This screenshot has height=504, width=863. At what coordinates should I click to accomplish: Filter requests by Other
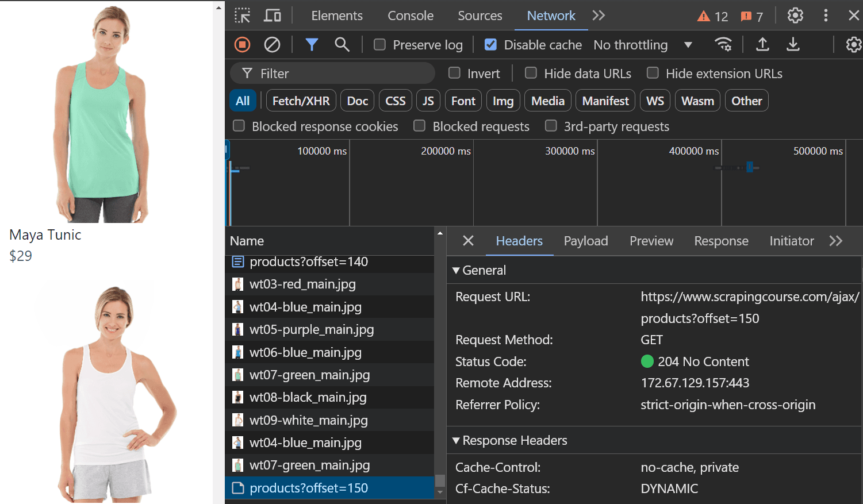point(746,101)
